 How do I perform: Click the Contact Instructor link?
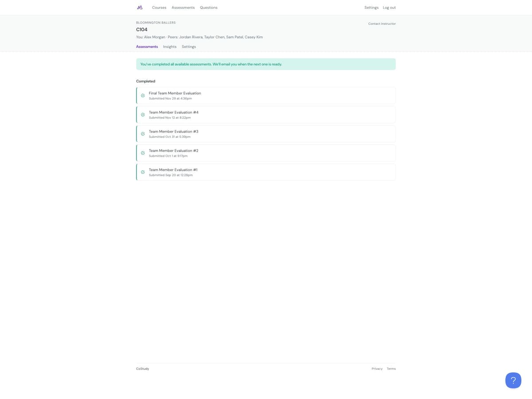click(382, 23)
